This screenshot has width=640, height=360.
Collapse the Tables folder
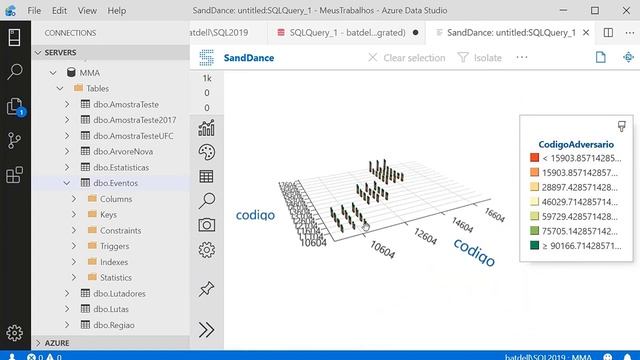pyautogui.click(x=60, y=88)
